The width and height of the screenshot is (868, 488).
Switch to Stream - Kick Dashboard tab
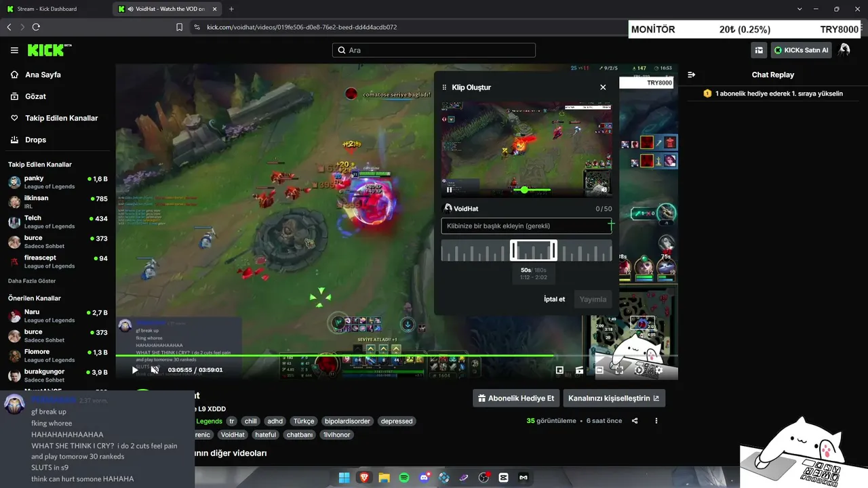[54, 9]
